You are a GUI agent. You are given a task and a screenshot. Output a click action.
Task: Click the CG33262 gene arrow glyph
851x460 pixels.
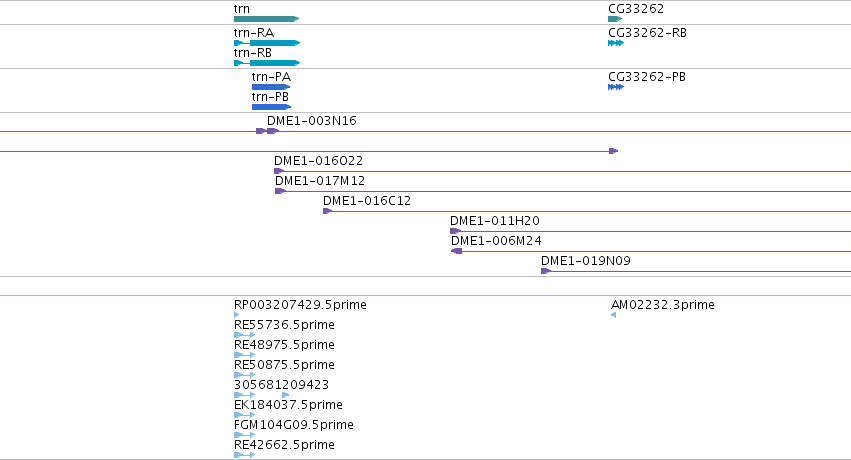click(x=615, y=19)
